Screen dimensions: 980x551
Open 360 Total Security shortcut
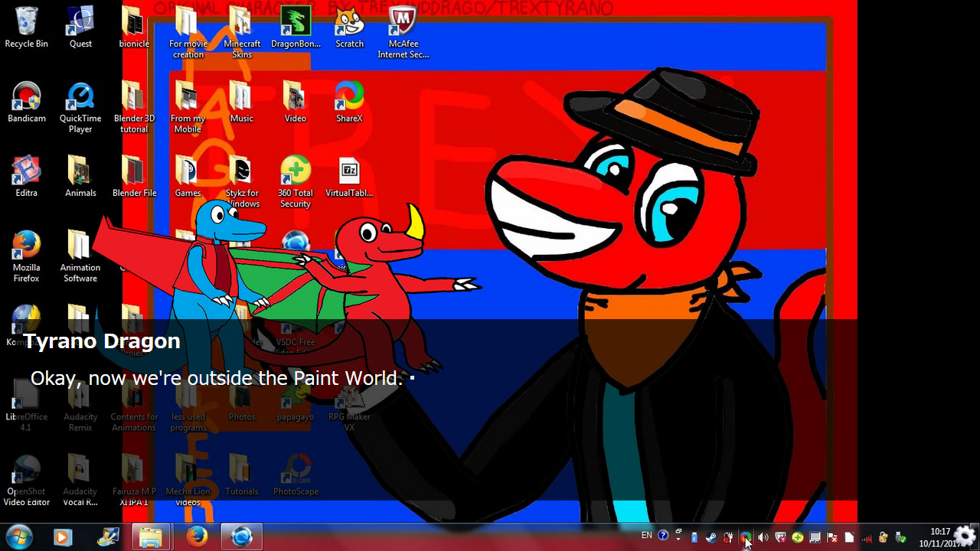tap(296, 183)
